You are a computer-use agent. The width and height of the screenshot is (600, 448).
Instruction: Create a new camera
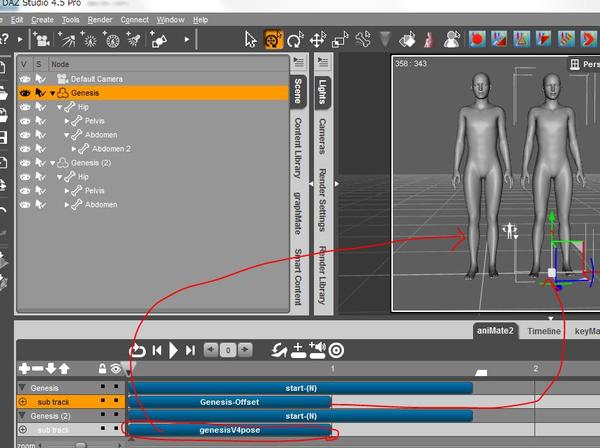pos(41,40)
